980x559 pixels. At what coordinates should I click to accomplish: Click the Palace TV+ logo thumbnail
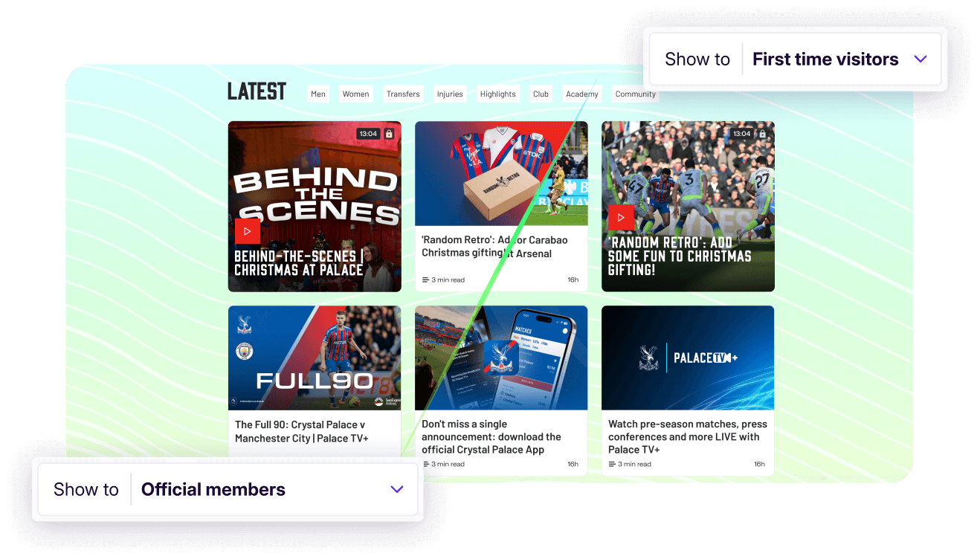coord(688,358)
